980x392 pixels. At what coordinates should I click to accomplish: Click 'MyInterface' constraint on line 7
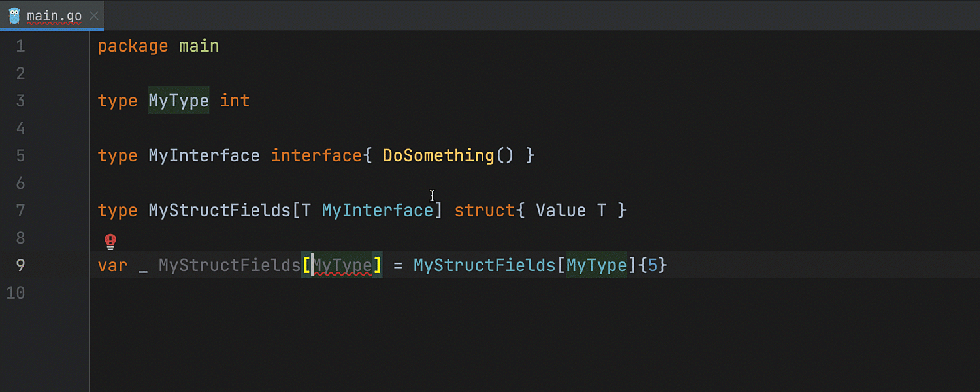pyautogui.click(x=378, y=210)
